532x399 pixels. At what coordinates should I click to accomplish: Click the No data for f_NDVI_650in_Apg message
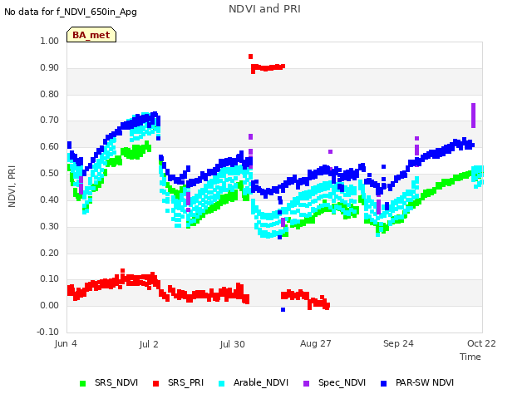[71, 12]
